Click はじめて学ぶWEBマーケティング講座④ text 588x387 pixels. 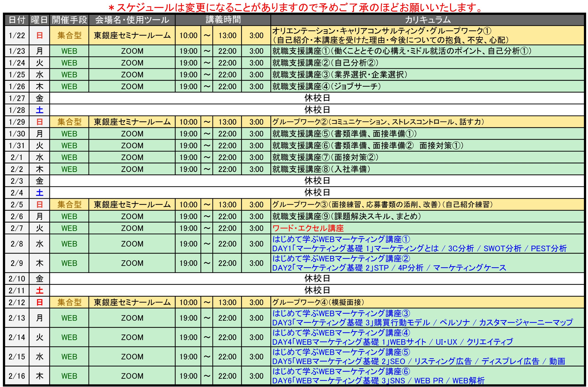click(341, 332)
